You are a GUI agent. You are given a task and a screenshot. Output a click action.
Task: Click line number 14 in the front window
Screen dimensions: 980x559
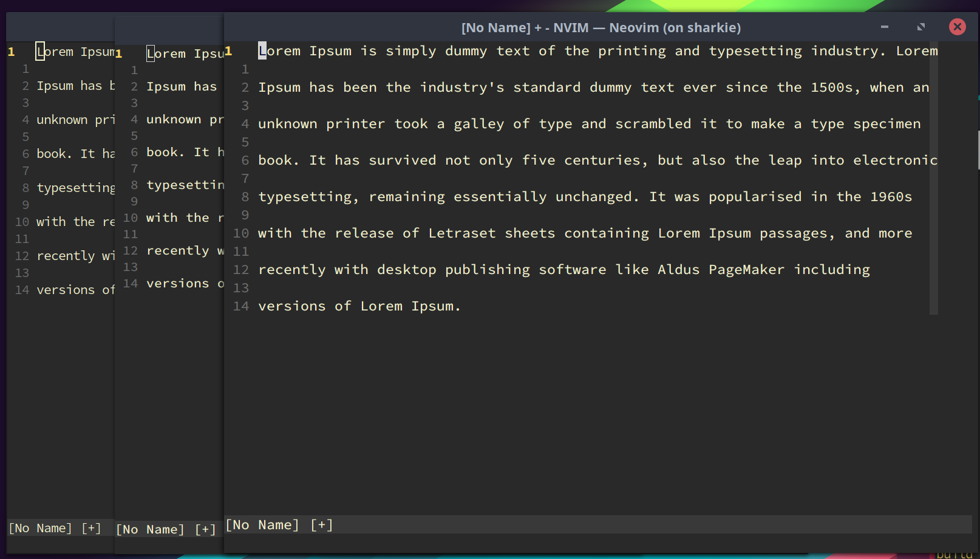241,306
